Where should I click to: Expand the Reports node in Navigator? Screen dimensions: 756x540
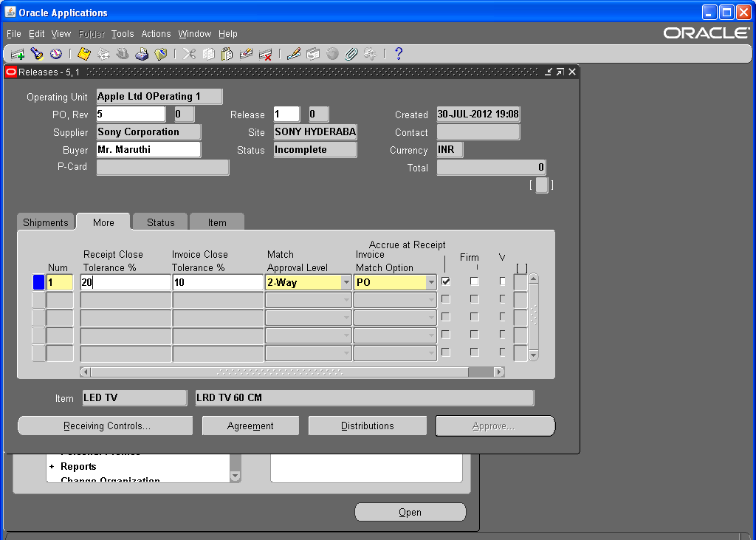pyautogui.click(x=52, y=467)
